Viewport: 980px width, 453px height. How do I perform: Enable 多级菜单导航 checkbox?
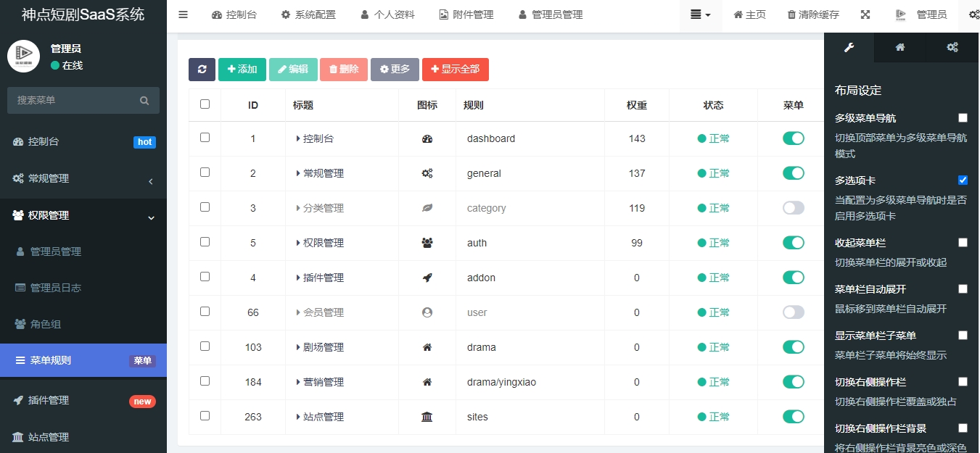[x=963, y=117]
